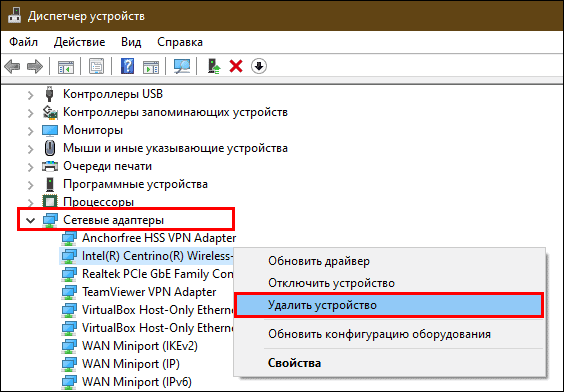
Task: Click the Intel Centrino Wireless adapter icon
Action: click(69, 256)
